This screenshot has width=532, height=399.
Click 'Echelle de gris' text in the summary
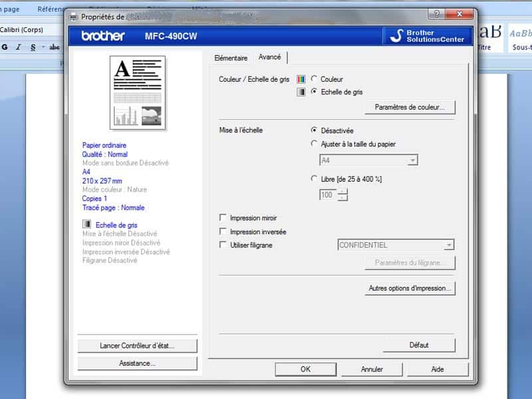tap(116, 225)
